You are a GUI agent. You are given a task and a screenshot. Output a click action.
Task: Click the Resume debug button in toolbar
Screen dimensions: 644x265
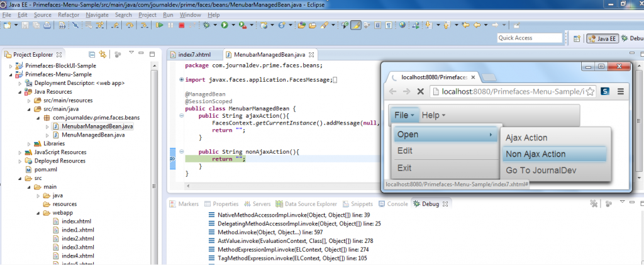(160, 25)
